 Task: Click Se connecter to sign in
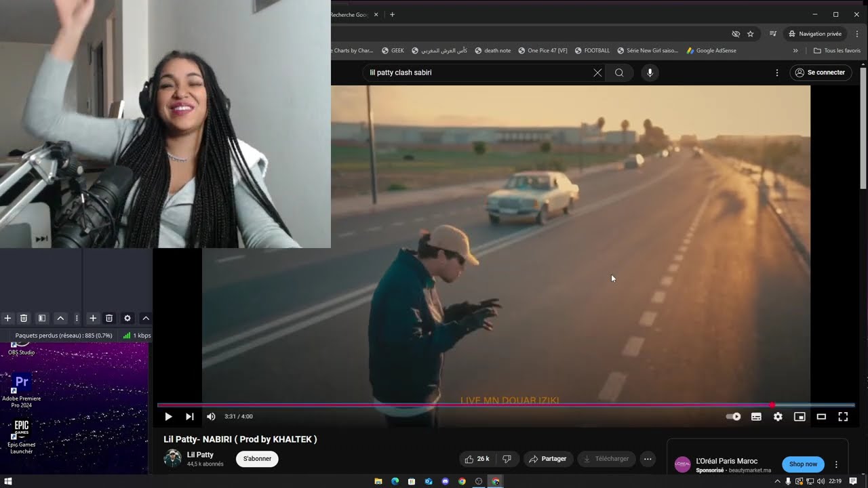pos(821,73)
